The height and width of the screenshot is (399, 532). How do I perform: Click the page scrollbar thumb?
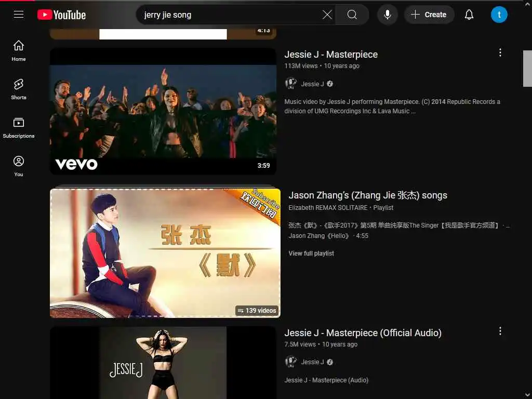click(527, 69)
